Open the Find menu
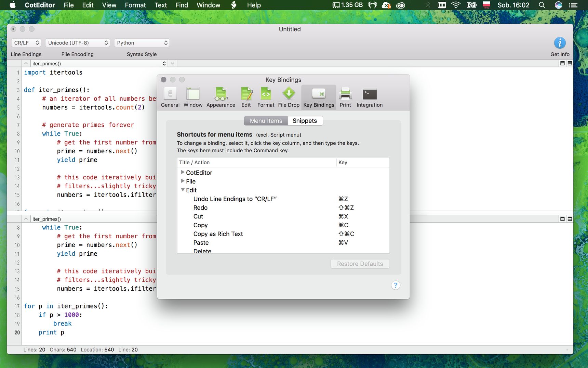 (x=182, y=5)
